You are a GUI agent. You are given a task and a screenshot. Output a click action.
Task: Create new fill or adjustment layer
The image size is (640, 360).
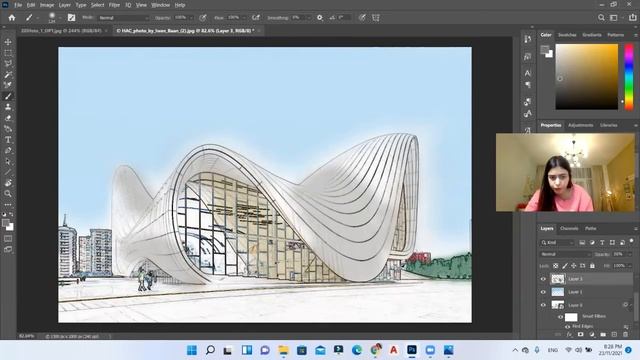592,334
